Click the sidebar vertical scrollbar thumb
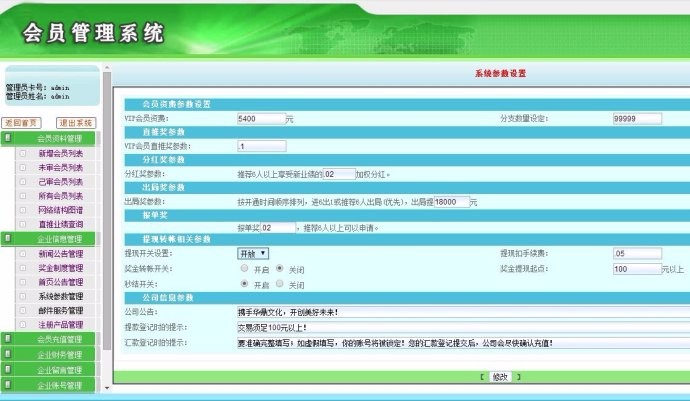690x401 pixels. pyautogui.click(x=107, y=211)
